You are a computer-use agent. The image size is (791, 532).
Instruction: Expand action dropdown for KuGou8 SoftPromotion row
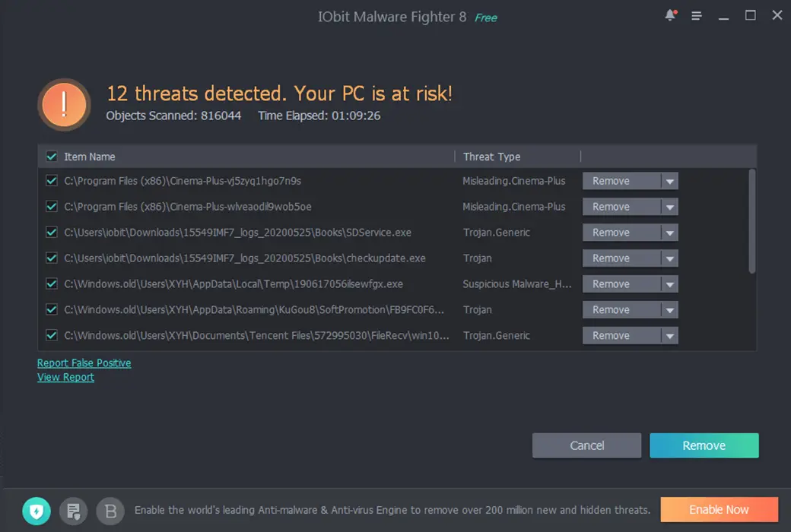point(670,309)
